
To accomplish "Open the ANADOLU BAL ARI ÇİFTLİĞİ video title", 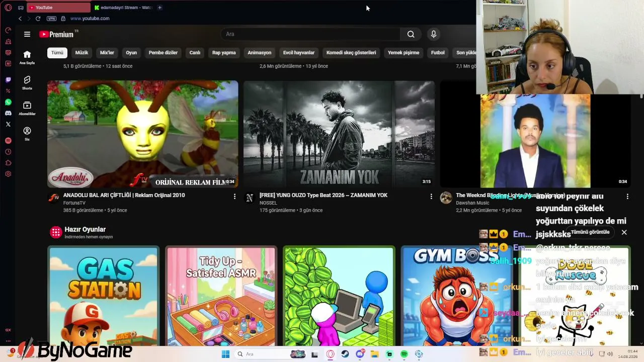I will click(124, 195).
